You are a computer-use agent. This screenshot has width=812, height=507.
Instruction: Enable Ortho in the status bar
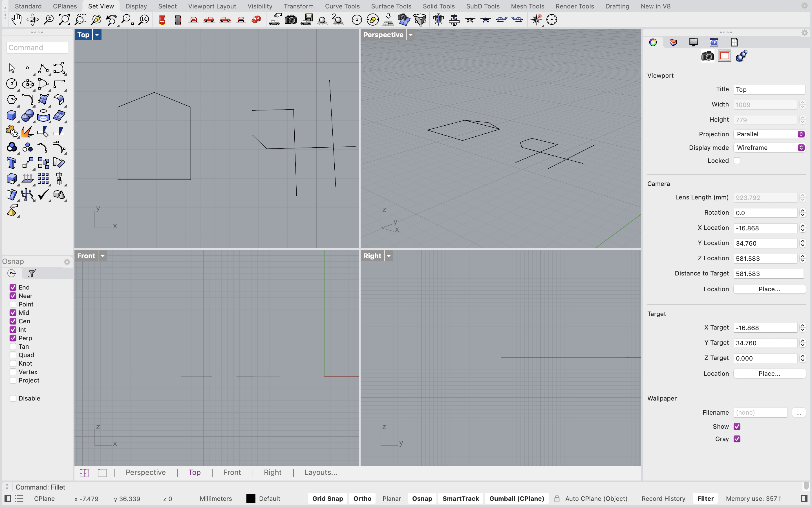pos(362,498)
